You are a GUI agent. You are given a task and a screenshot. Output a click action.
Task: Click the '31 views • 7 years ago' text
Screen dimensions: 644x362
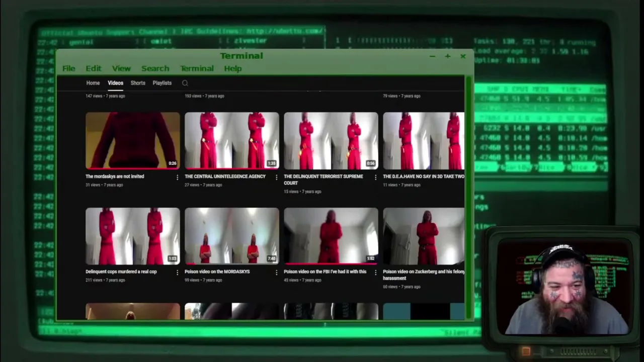(104, 185)
